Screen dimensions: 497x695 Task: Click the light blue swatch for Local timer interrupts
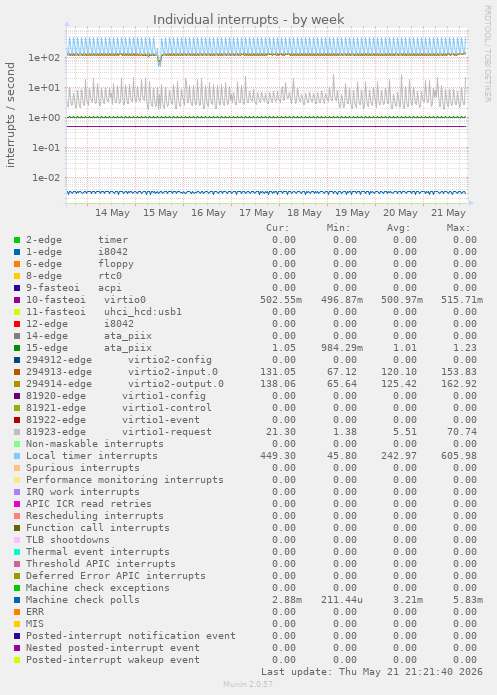tap(17, 456)
